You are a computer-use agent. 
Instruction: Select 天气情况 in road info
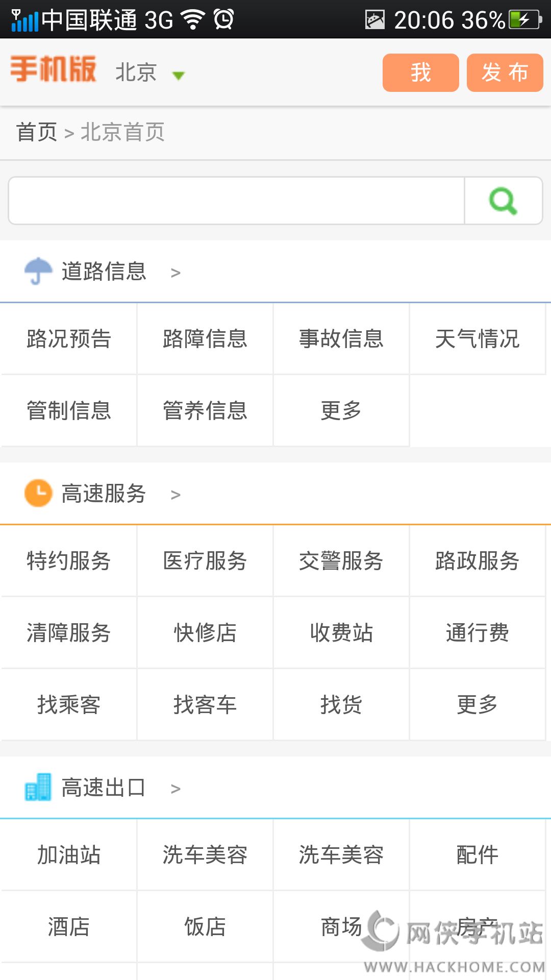tap(478, 339)
